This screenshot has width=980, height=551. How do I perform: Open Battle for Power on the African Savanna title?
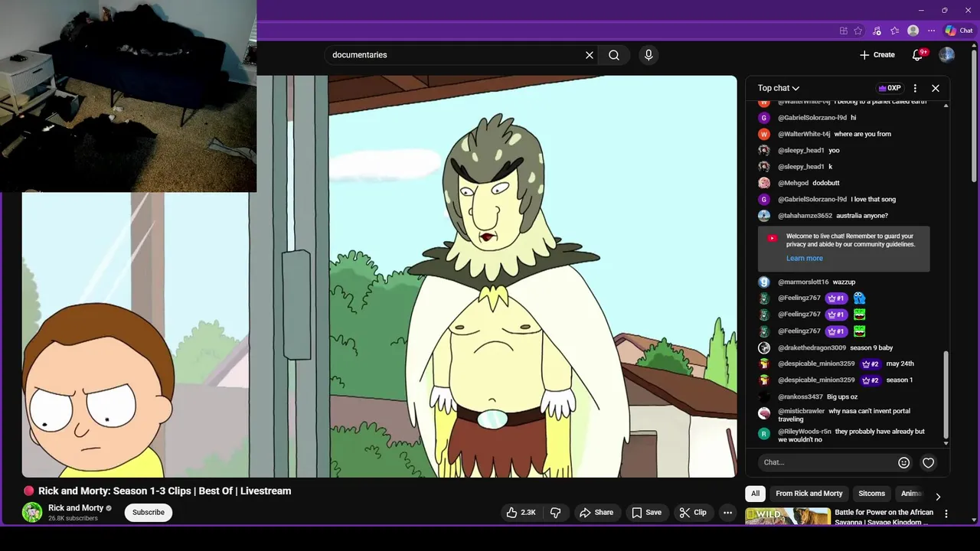pos(884,517)
